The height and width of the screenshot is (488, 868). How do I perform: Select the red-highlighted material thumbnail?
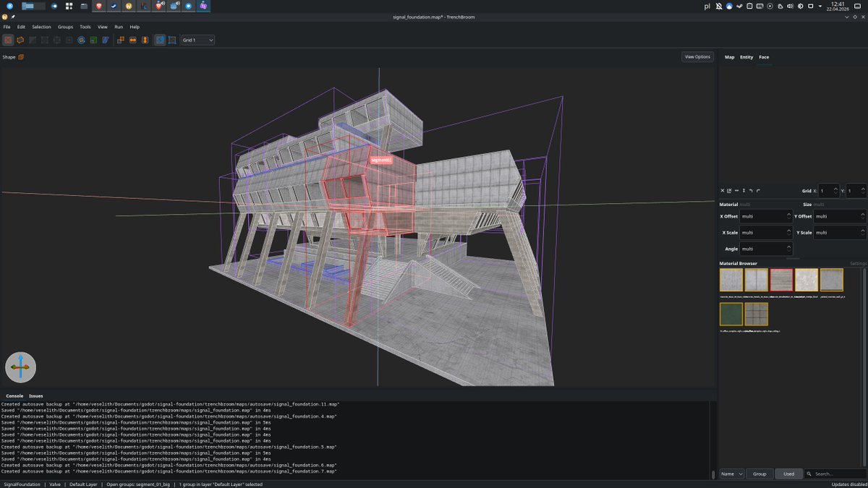781,280
